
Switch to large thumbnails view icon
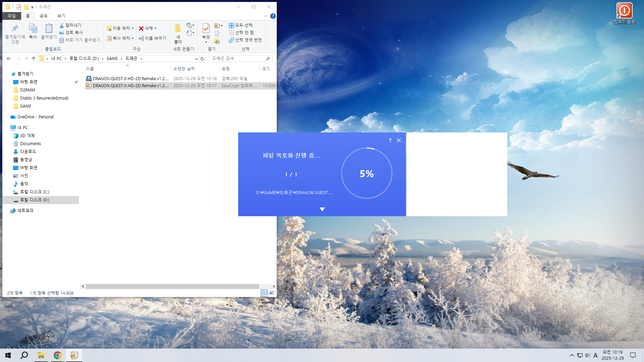(272, 293)
